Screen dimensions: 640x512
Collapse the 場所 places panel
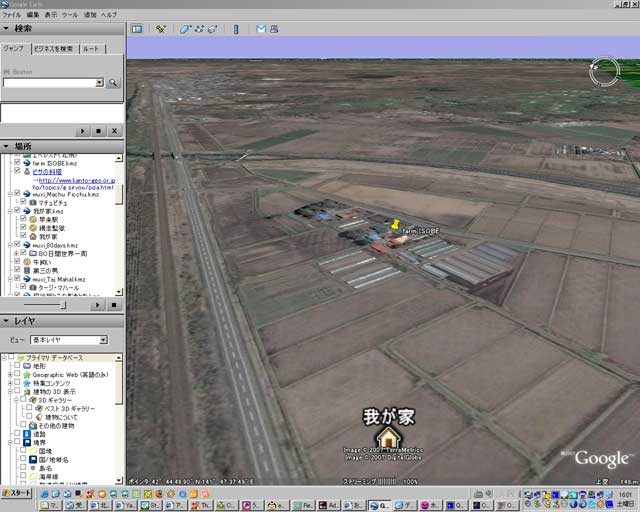[6, 146]
